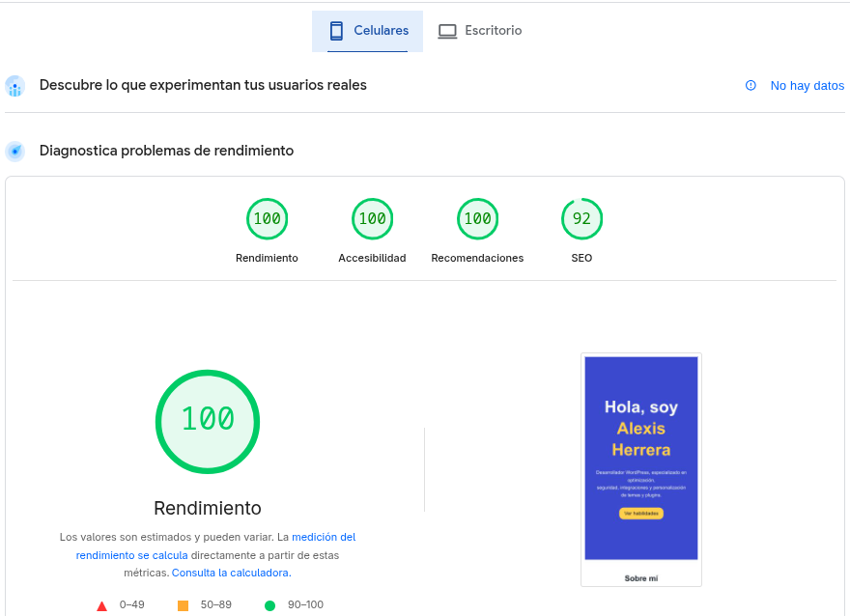Click the red triangle 0-49 legend icon
This screenshot has height=616, width=850.
(100, 604)
